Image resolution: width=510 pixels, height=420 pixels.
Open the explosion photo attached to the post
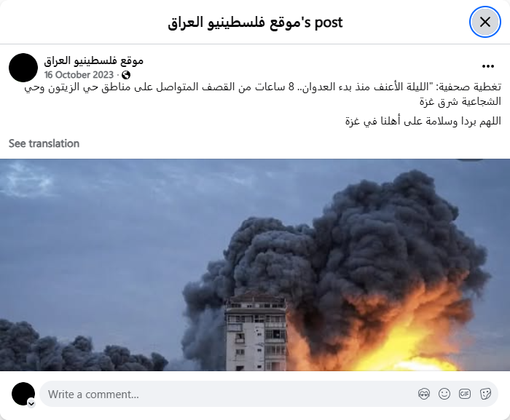click(255, 265)
